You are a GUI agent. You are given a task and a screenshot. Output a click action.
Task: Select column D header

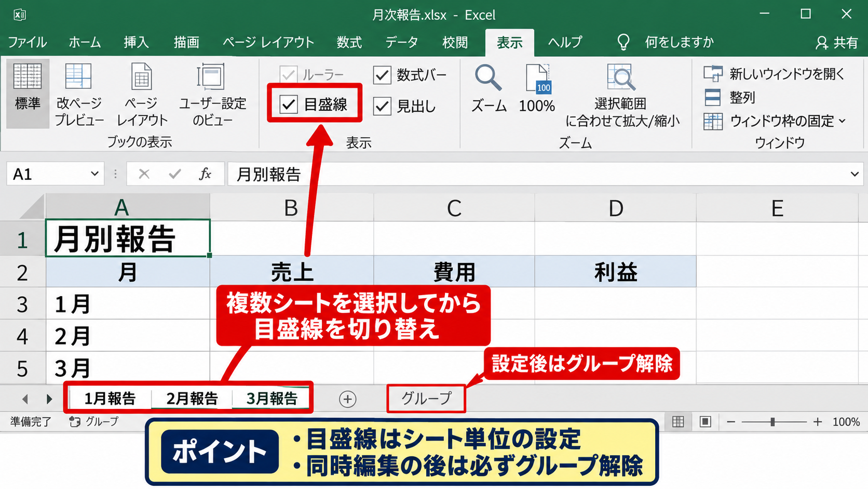point(616,208)
